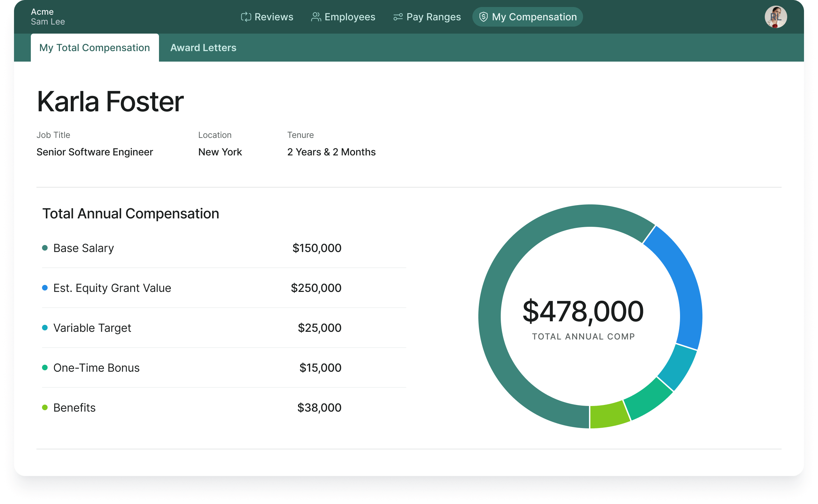Click the Base Salary legend dot

[45, 248]
